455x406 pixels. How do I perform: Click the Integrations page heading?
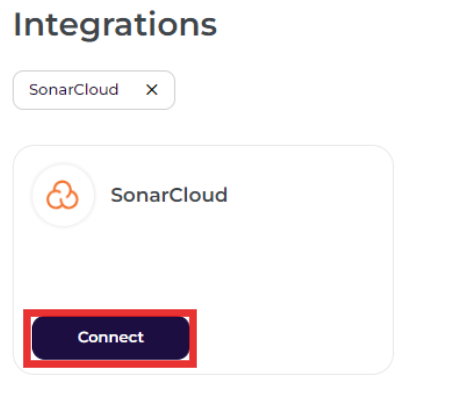[x=115, y=26]
